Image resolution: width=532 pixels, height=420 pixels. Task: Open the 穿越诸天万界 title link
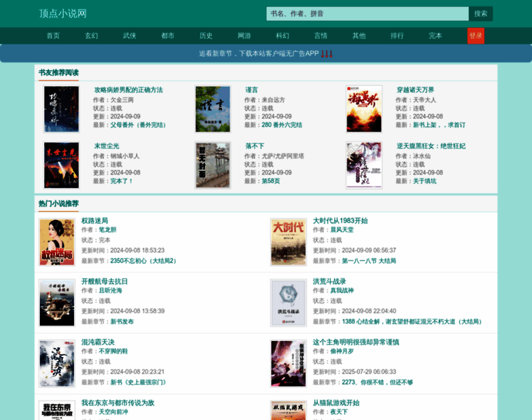click(x=416, y=90)
